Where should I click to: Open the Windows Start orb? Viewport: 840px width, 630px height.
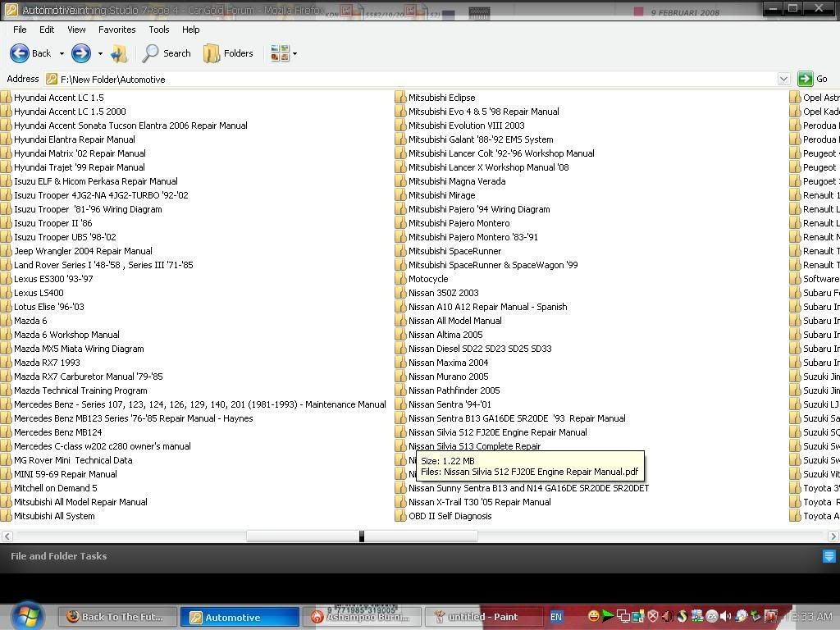tap(27, 616)
